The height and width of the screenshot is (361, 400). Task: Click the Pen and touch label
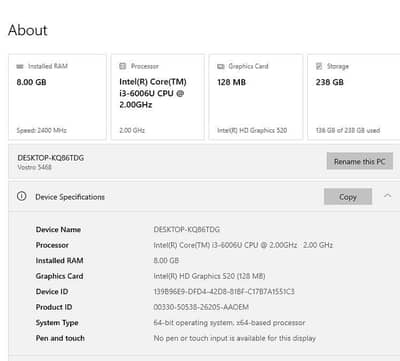click(60, 338)
